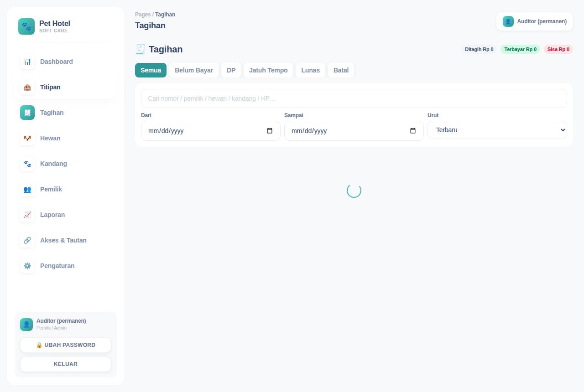Select the Jatuh Tempo filter tab
This screenshot has height=392, width=584.
268,70
